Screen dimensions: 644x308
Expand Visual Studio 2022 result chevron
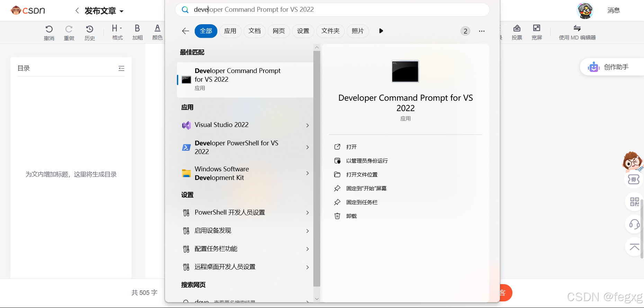[x=307, y=125]
